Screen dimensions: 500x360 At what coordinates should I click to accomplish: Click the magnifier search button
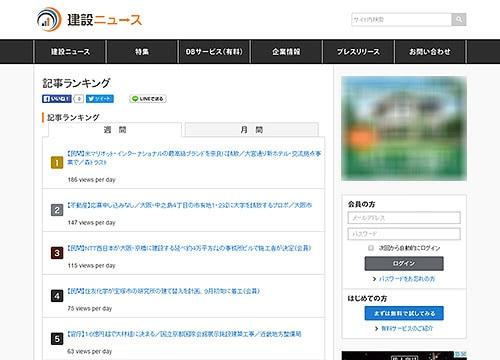point(459,20)
